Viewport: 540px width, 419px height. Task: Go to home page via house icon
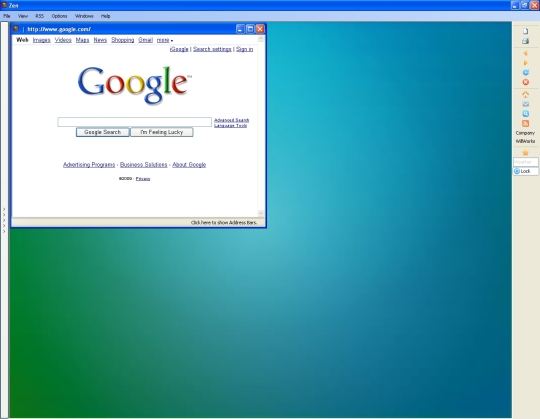(x=526, y=94)
